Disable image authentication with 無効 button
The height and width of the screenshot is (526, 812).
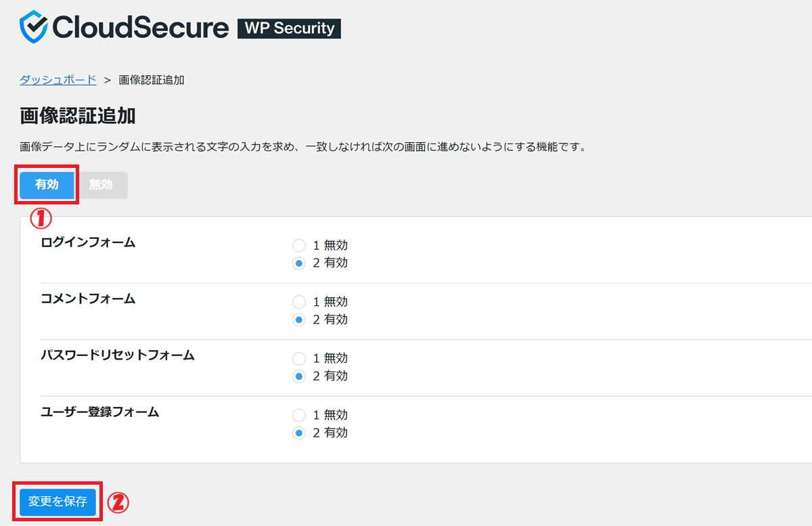(x=101, y=185)
